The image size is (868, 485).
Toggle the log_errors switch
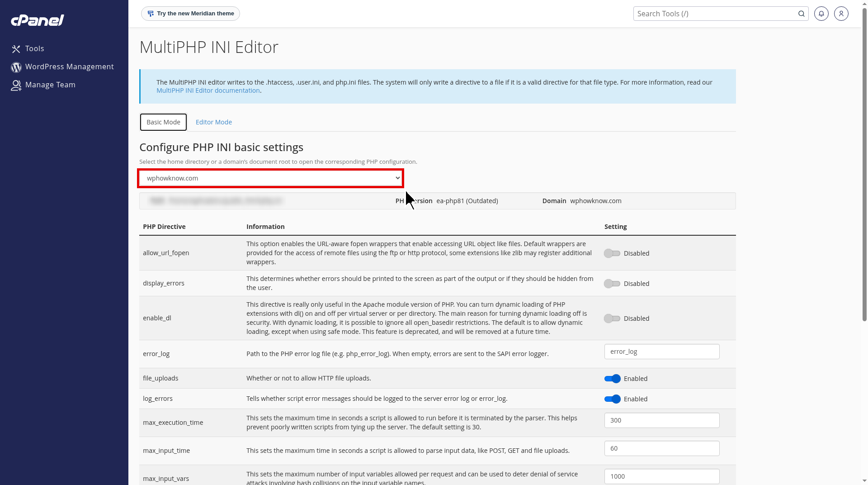pyautogui.click(x=612, y=399)
